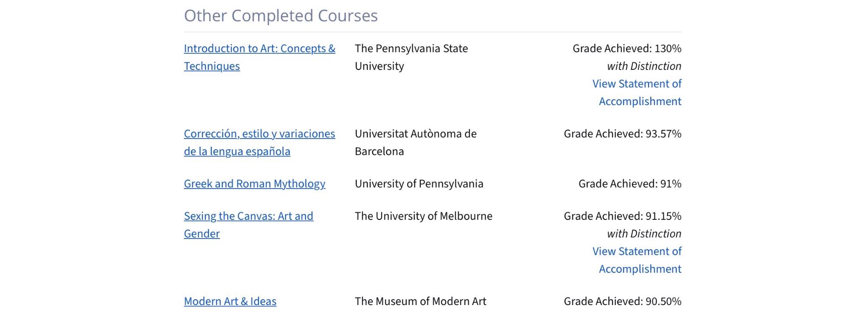Click the Grade Achieved: 91% text
868x333 pixels.
(x=630, y=184)
